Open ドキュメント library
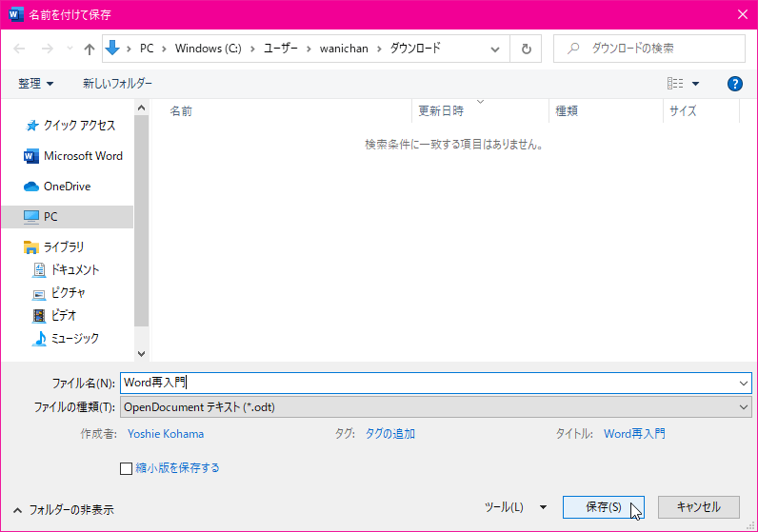758x532 pixels. point(75,269)
